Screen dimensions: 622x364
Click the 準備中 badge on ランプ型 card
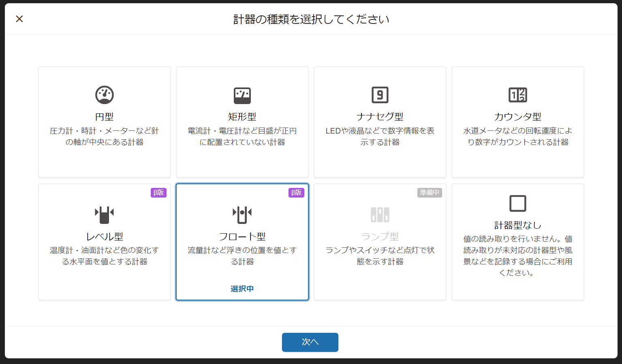[x=430, y=193]
